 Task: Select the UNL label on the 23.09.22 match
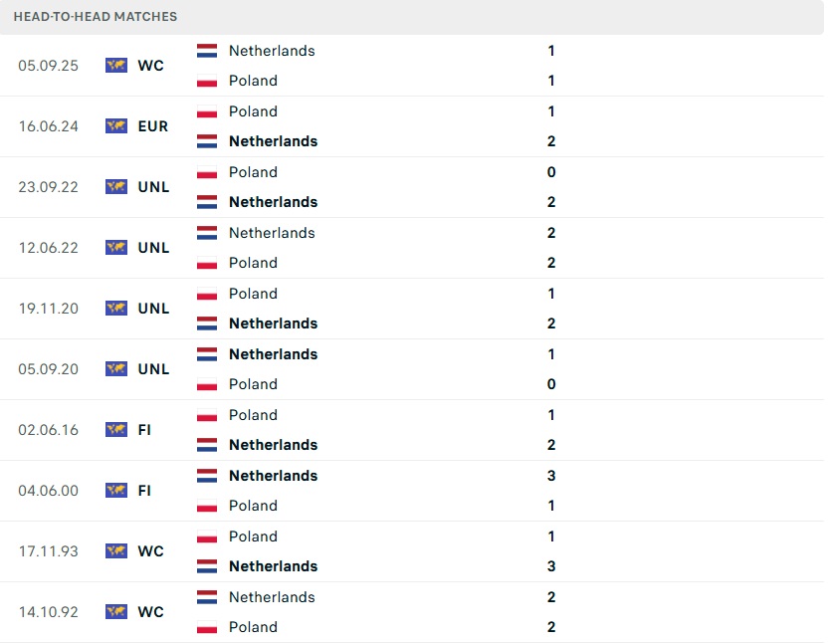coord(154,187)
